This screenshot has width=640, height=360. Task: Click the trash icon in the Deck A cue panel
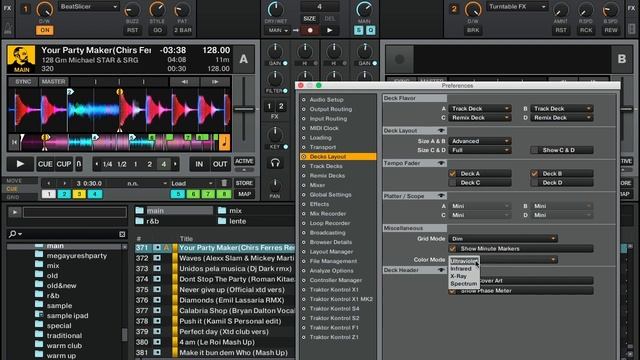pyautogui.click(x=224, y=183)
